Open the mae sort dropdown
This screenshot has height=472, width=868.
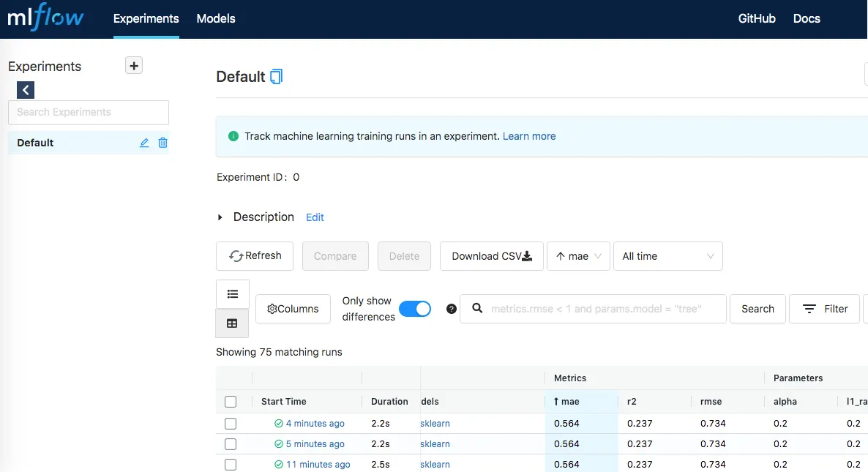point(578,256)
